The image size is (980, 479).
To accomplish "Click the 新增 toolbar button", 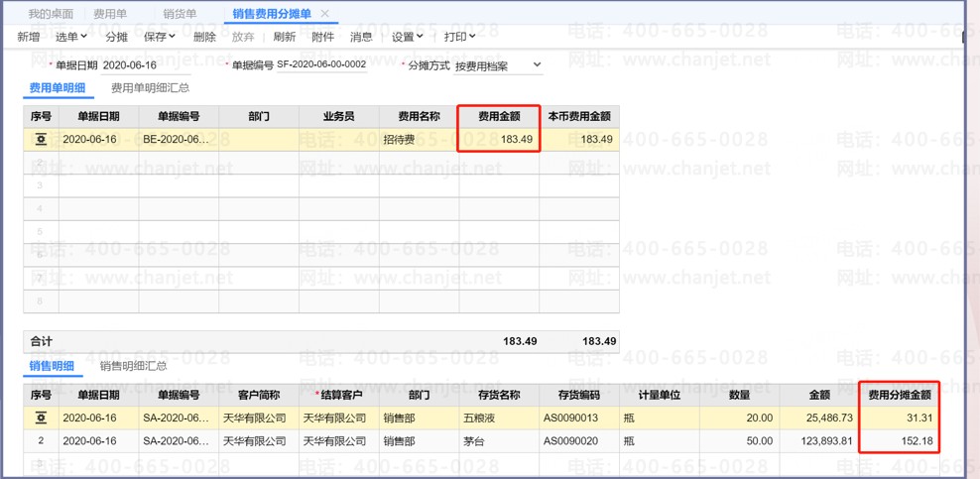I will click(x=29, y=37).
